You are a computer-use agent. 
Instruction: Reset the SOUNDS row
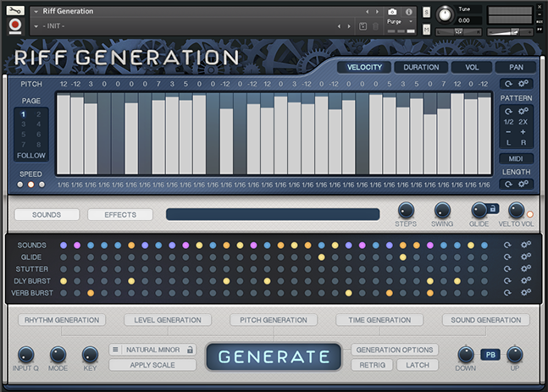(x=507, y=246)
